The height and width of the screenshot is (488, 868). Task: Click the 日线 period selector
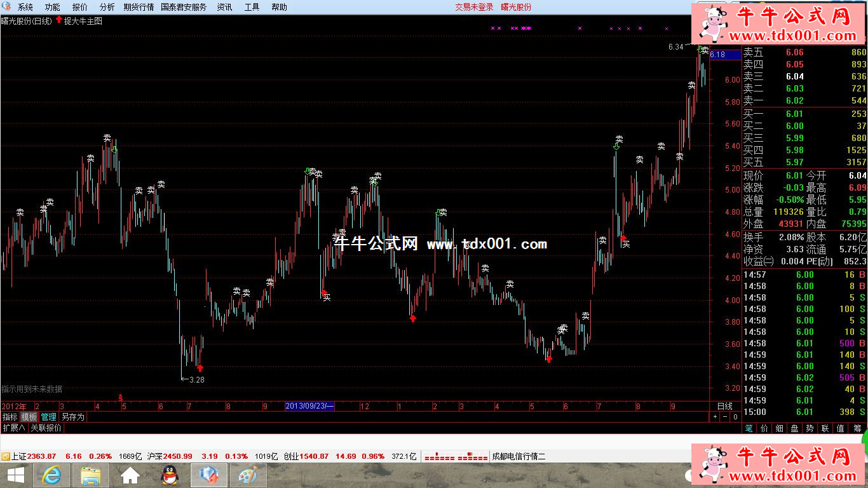pos(724,406)
